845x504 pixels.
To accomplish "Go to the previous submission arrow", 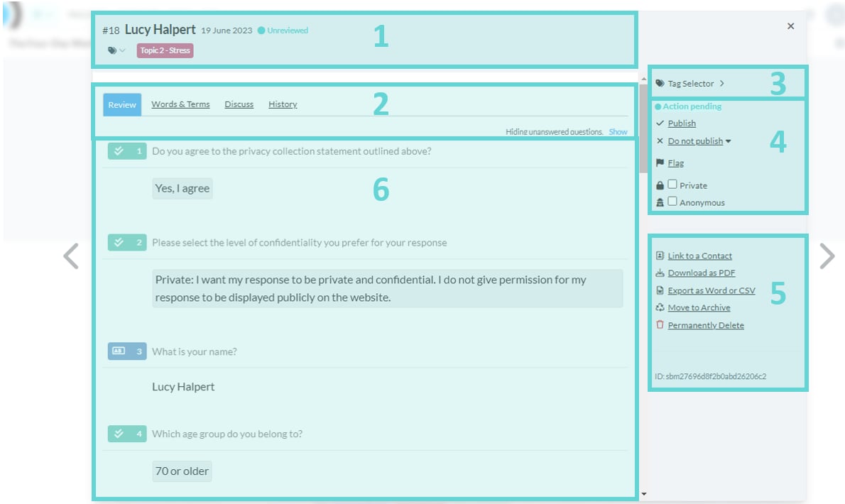I will click(x=71, y=256).
